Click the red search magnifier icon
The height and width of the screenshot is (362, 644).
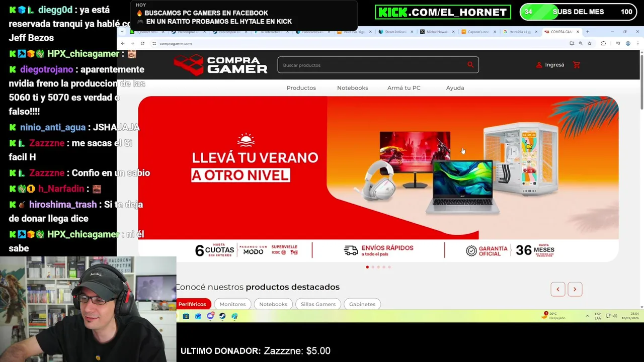pos(470,64)
